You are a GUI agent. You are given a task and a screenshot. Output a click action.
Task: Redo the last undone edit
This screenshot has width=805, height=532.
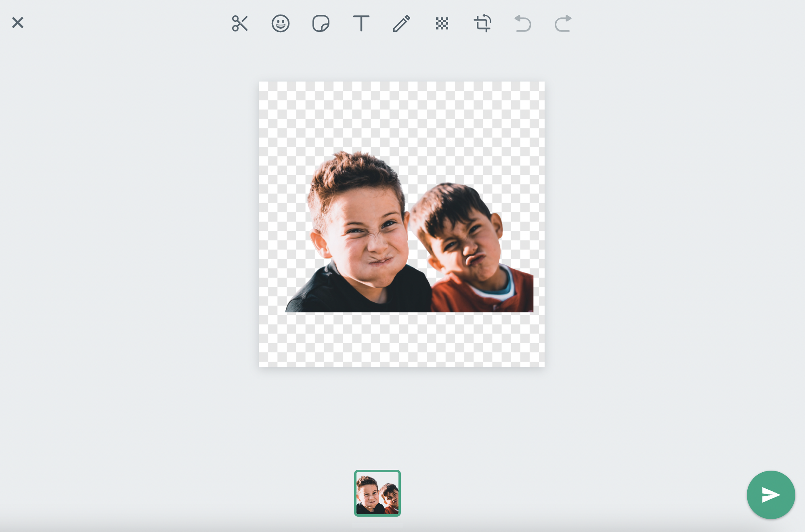(x=562, y=23)
